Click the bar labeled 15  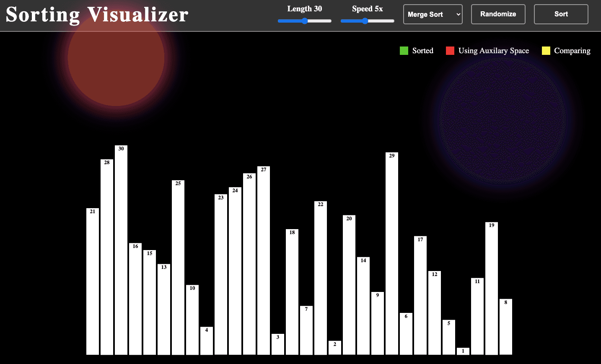(150, 302)
